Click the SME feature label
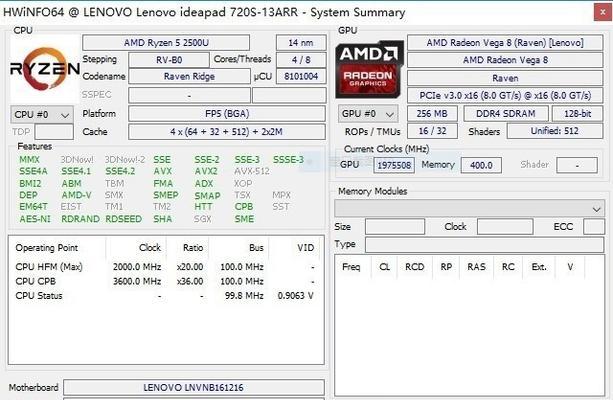Screen dimensions: 613x400 [x=244, y=219]
